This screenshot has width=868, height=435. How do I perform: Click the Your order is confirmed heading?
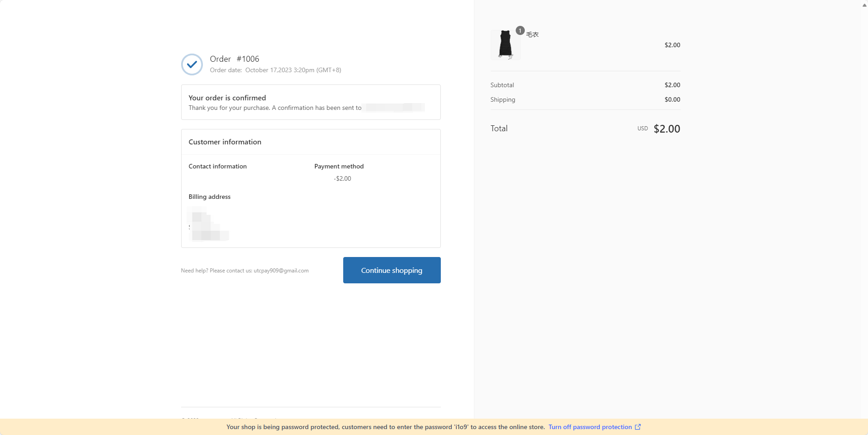pyautogui.click(x=227, y=98)
